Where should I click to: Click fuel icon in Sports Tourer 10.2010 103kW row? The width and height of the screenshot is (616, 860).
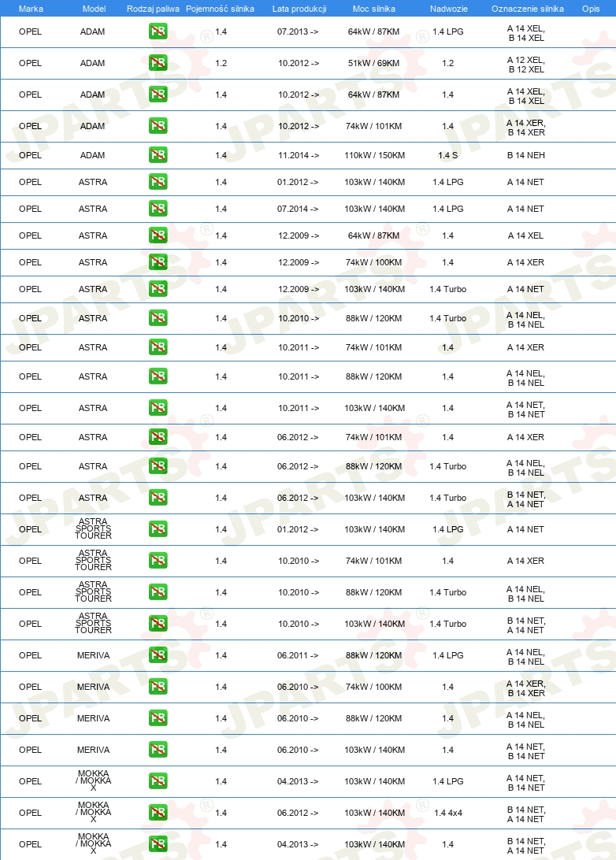(x=158, y=624)
